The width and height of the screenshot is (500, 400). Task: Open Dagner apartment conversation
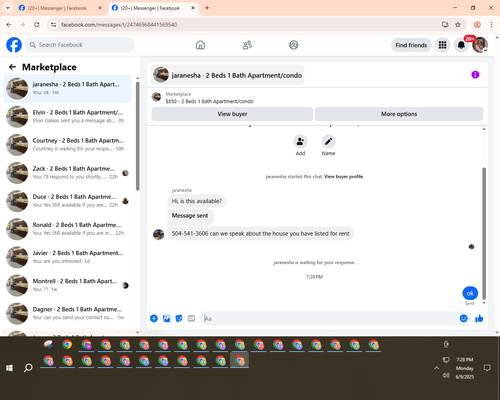[x=67, y=313]
